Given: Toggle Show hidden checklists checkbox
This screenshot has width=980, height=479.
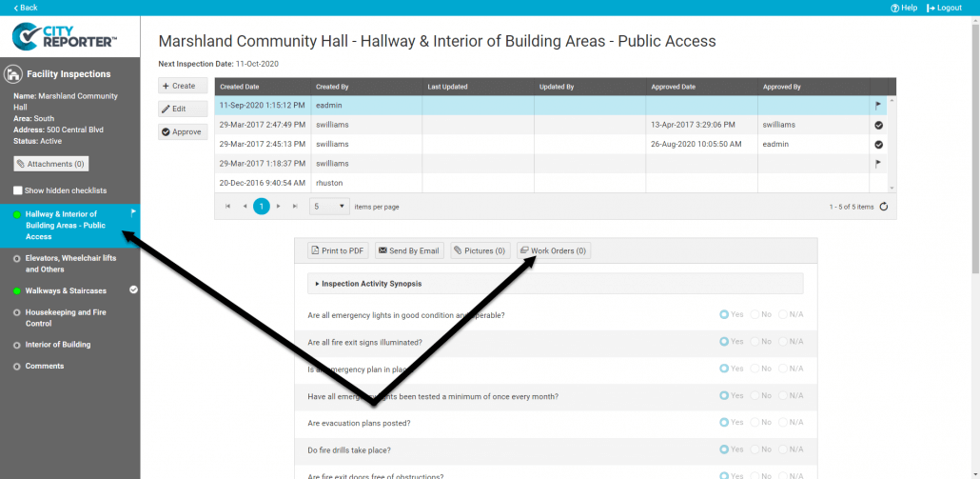Looking at the screenshot, I should 18,190.
